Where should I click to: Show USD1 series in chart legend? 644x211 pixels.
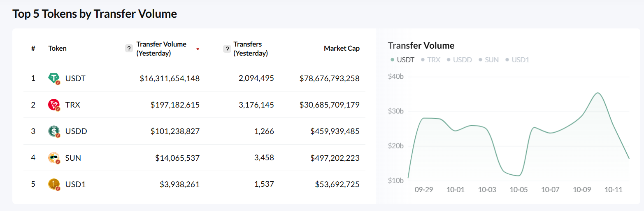[x=517, y=60]
